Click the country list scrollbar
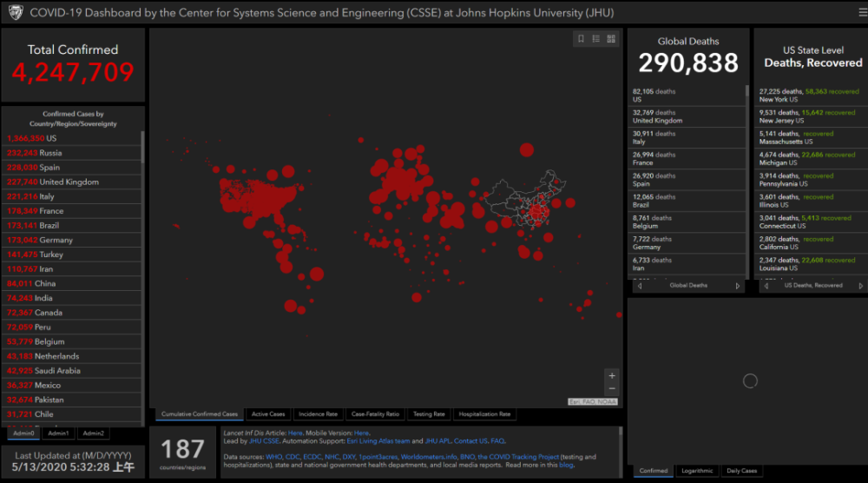Viewport: 868px width, 483px height. coord(143,147)
